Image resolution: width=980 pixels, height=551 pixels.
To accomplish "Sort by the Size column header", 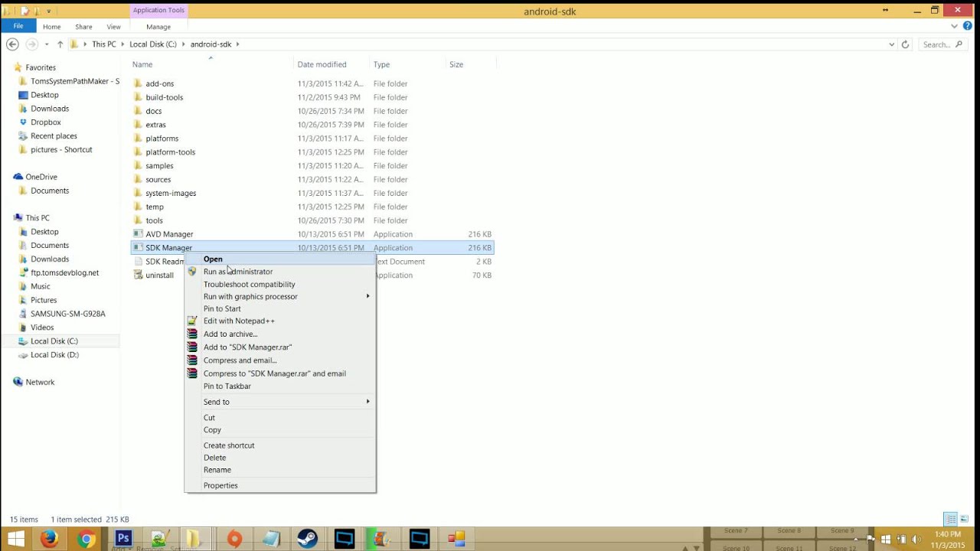I will 456,64.
